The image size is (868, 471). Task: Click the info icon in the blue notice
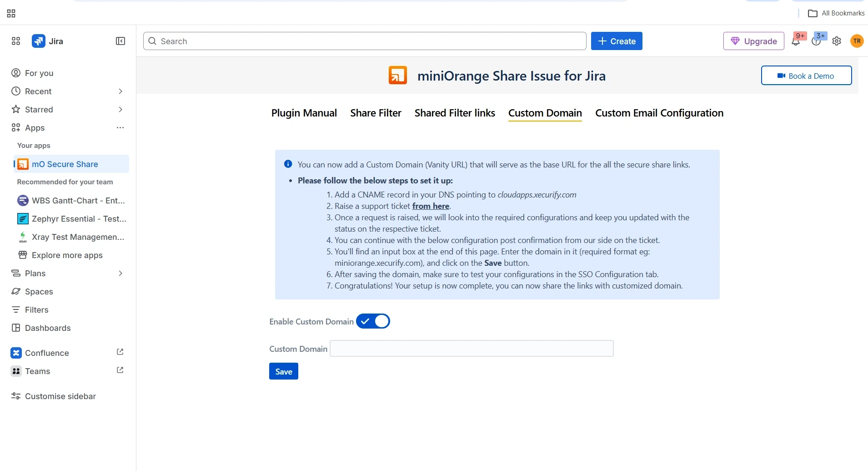pos(288,164)
